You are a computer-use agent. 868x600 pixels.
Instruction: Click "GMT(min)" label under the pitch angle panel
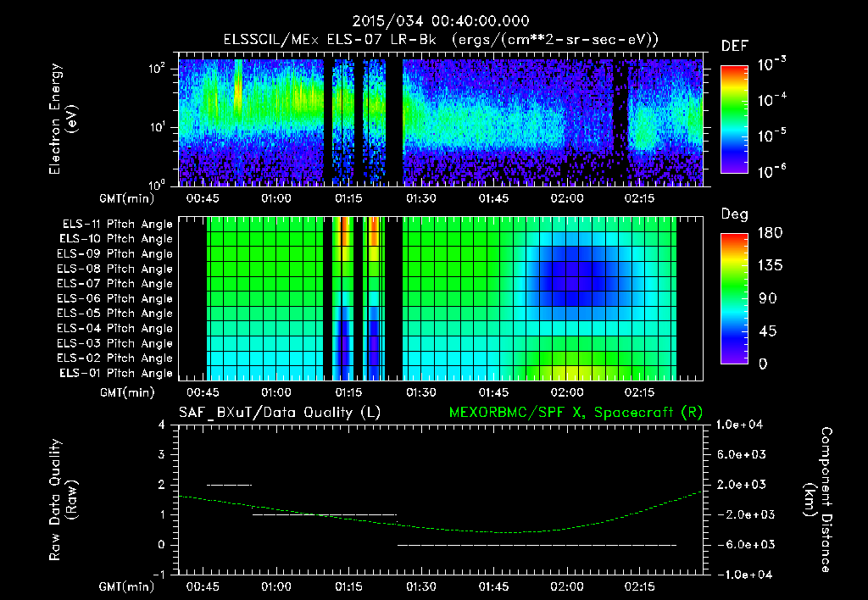126,392
